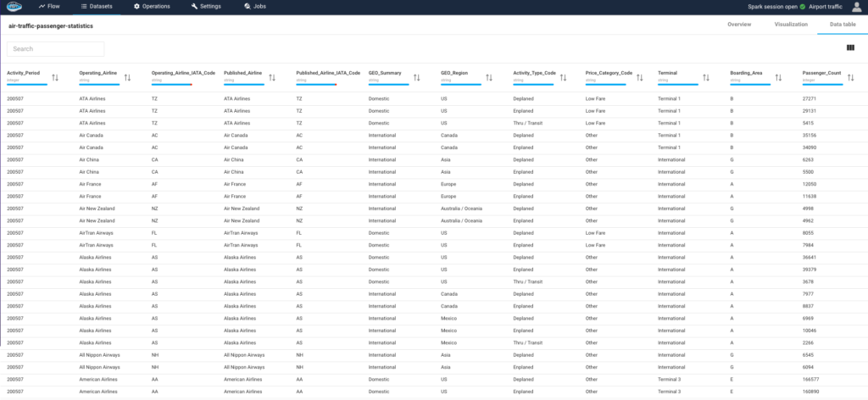Click Domestic cell in 39379 row

(x=379, y=269)
